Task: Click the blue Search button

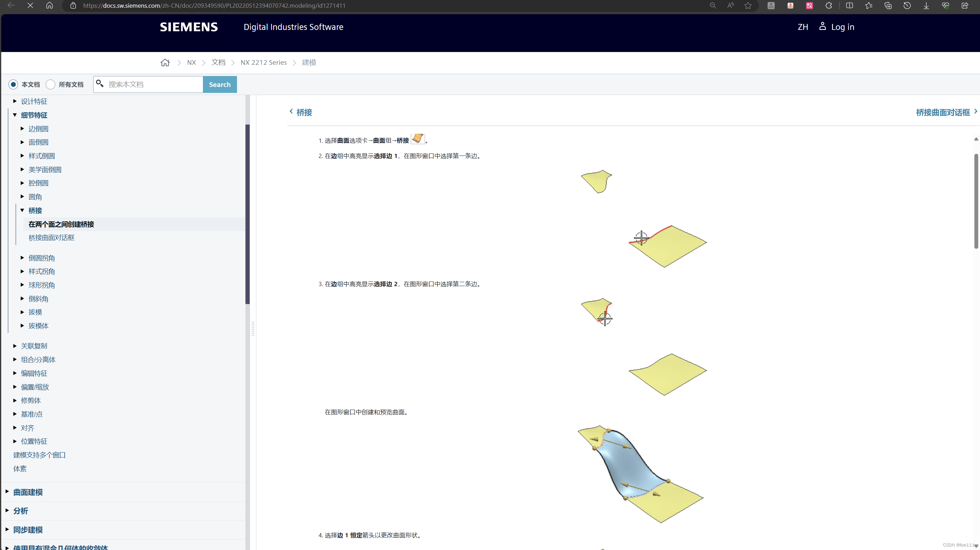Action: tap(219, 84)
